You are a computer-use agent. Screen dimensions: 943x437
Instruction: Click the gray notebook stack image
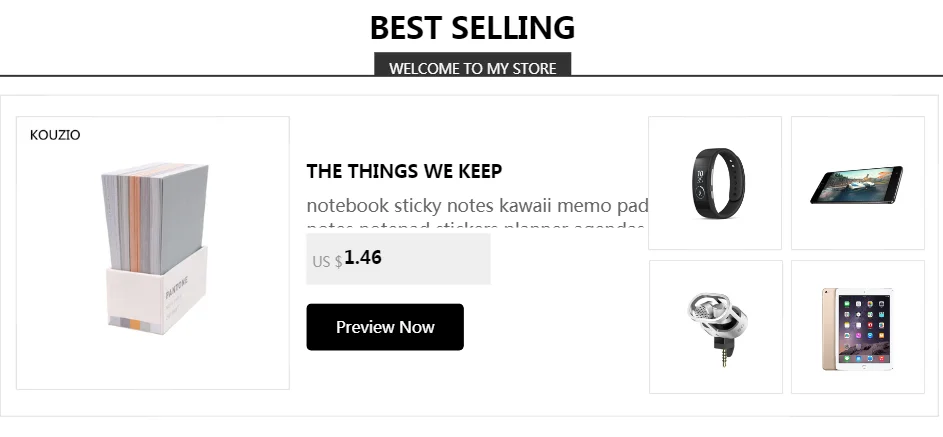(x=155, y=248)
